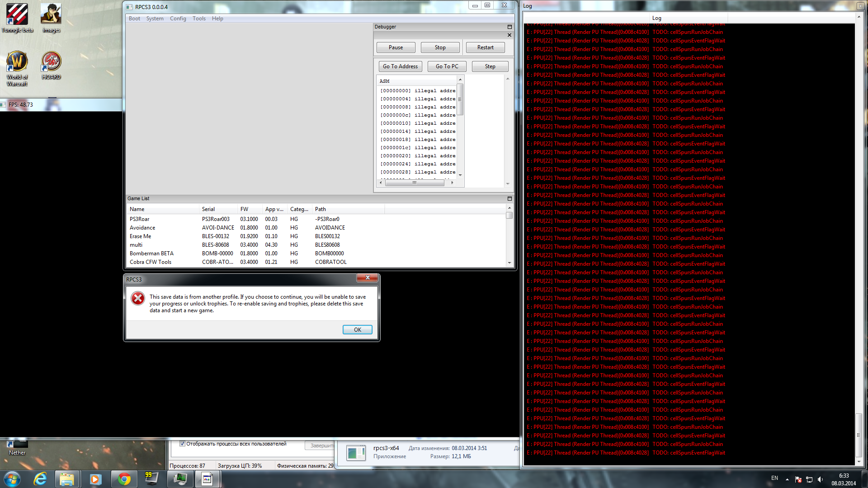This screenshot has width=868, height=488.
Task: Click OK in the RPCS3 error dialog
Action: pyautogui.click(x=357, y=330)
